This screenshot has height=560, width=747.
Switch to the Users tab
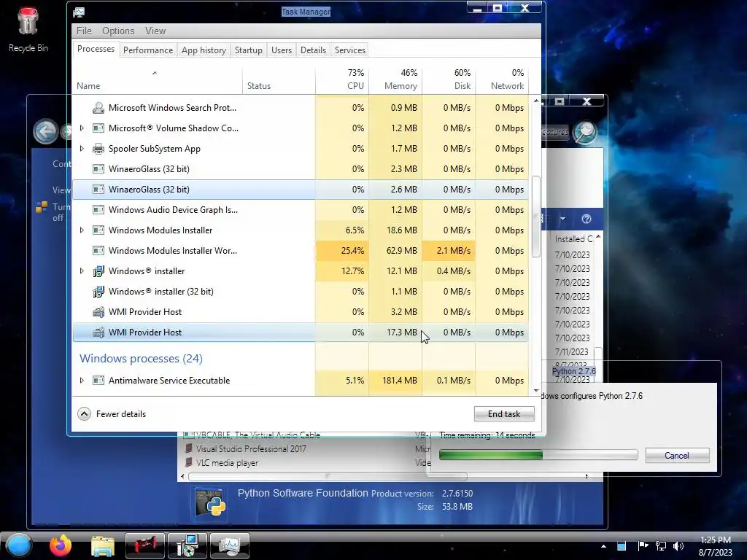point(282,50)
